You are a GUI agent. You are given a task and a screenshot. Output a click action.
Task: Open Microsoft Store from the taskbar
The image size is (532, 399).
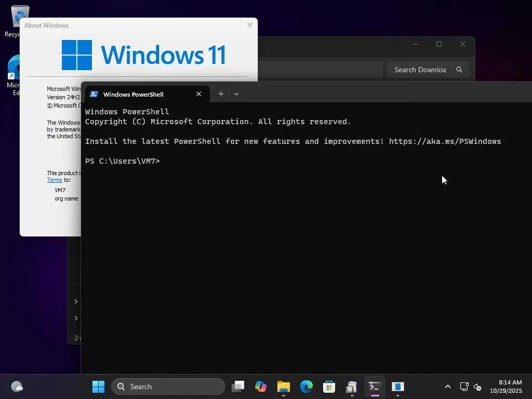pyautogui.click(x=329, y=387)
